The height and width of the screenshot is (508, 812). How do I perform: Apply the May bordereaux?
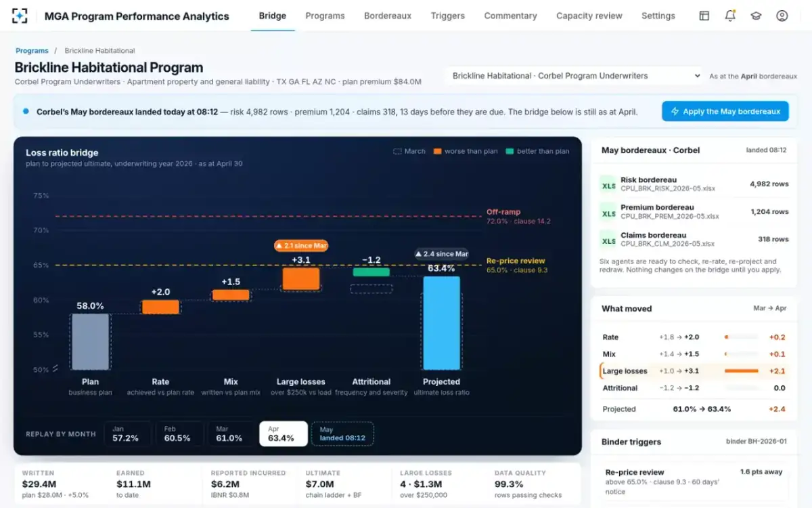click(x=725, y=111)
